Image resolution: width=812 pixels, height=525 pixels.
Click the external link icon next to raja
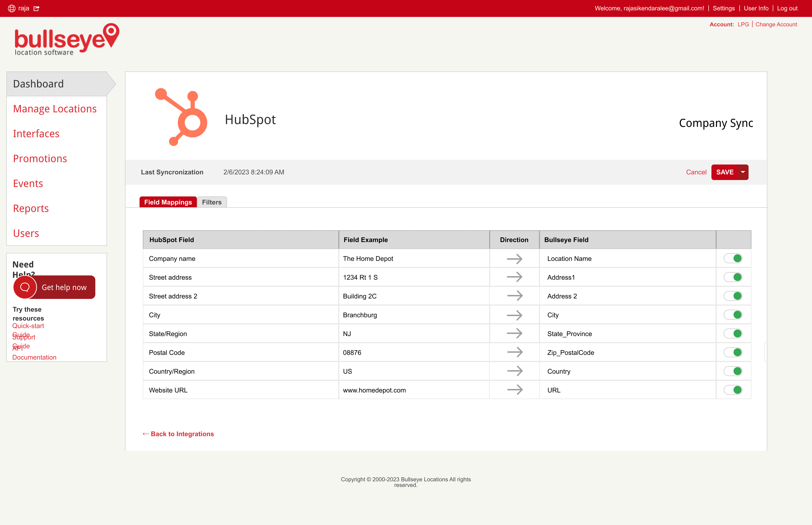click(x=36, y=8)
